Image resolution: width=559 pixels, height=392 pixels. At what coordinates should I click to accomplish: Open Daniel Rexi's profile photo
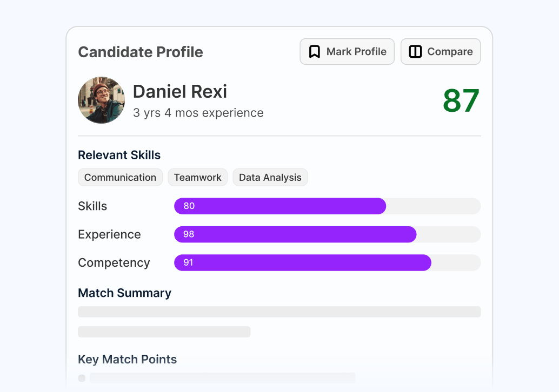pyautogui.click(x=101, y=100)
